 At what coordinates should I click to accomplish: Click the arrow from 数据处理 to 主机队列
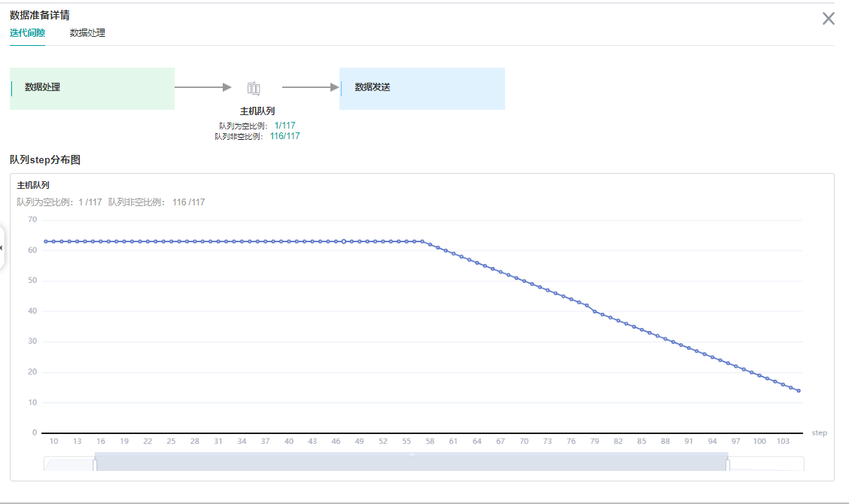202,87
